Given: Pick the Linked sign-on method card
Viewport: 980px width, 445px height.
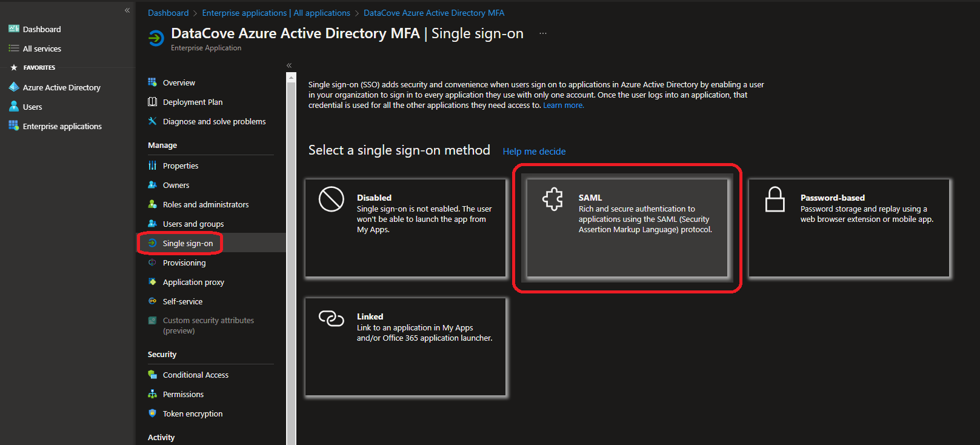Looking at the screenshot, I should pyautogui.click(x=405, y=347).
